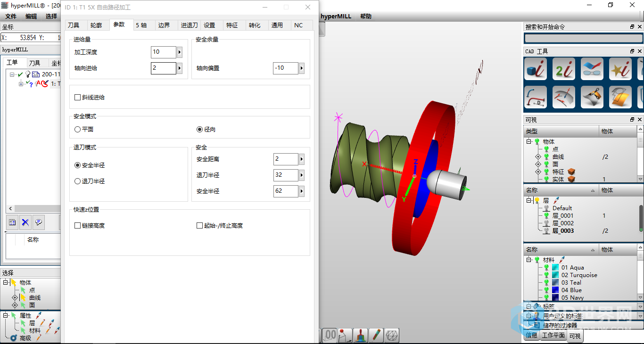
Task: Toggle visibility bulb for Default layer
Action: click(546, 208)
